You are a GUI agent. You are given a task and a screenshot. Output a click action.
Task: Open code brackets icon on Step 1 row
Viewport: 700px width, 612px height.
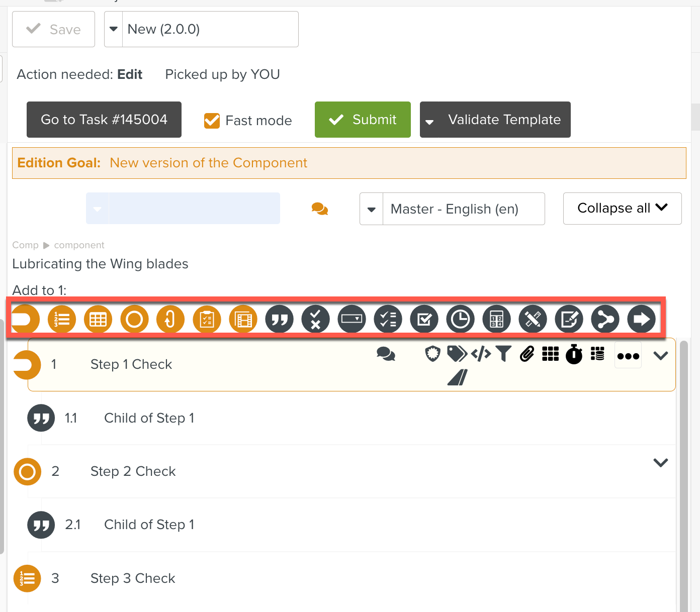click(481, 354)
